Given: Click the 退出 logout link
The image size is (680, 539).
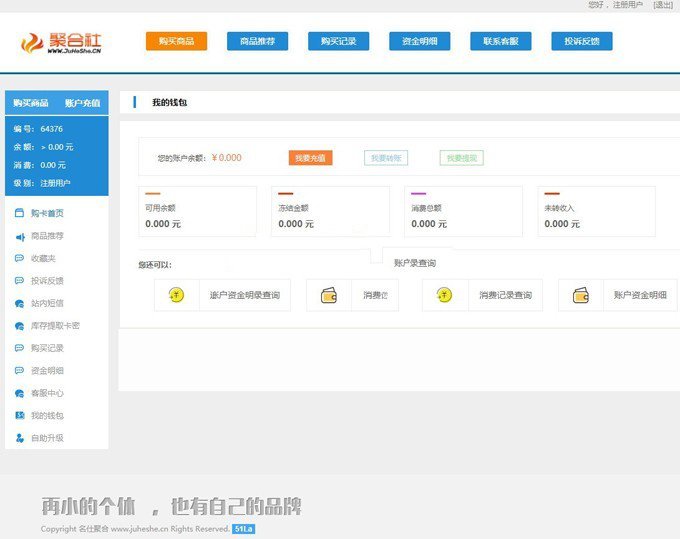Looking at the screenshot, I should pos(663,5).
